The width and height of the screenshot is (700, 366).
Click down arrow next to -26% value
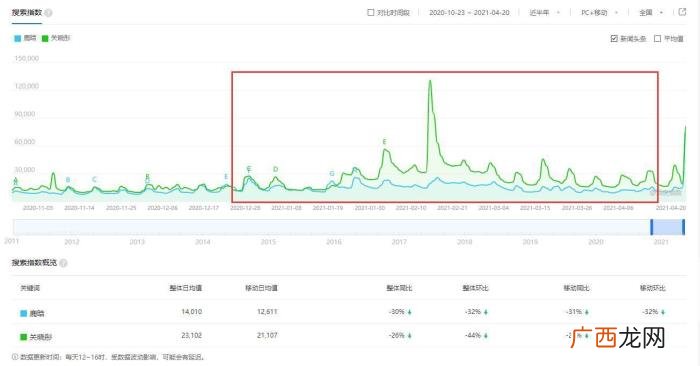click(409, 336)
